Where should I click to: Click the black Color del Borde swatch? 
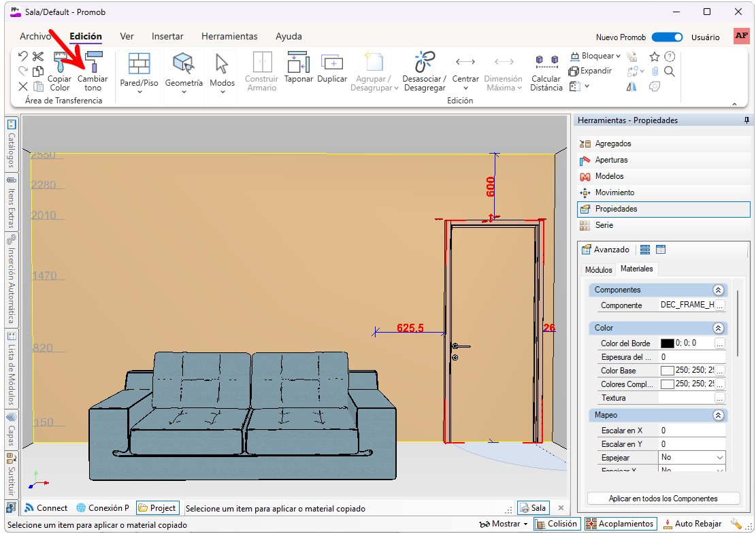[x=667, y=344]
